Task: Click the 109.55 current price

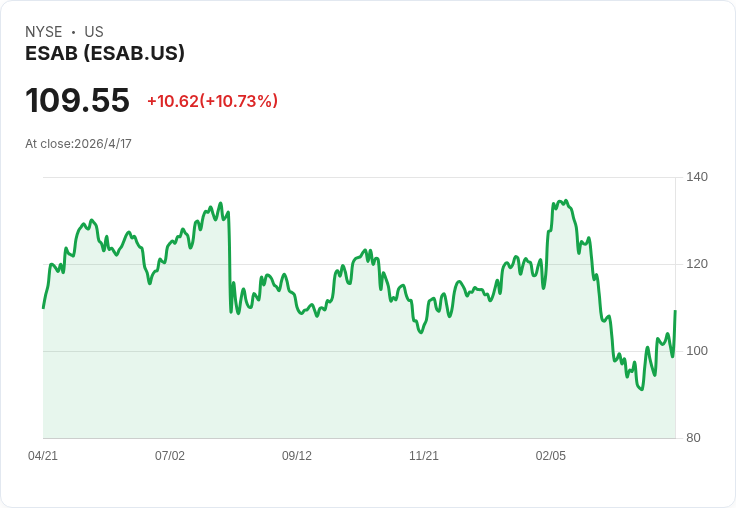Action: pyautogui.click(x=77, y=100)
